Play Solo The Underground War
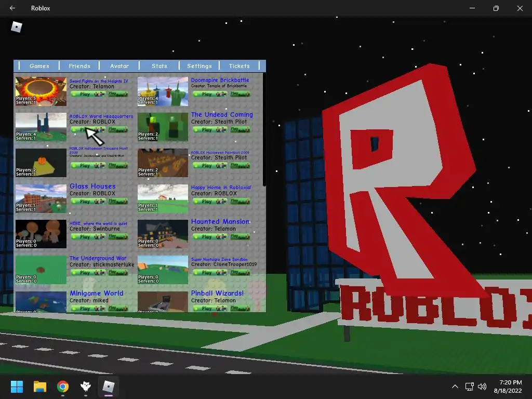 118,272
